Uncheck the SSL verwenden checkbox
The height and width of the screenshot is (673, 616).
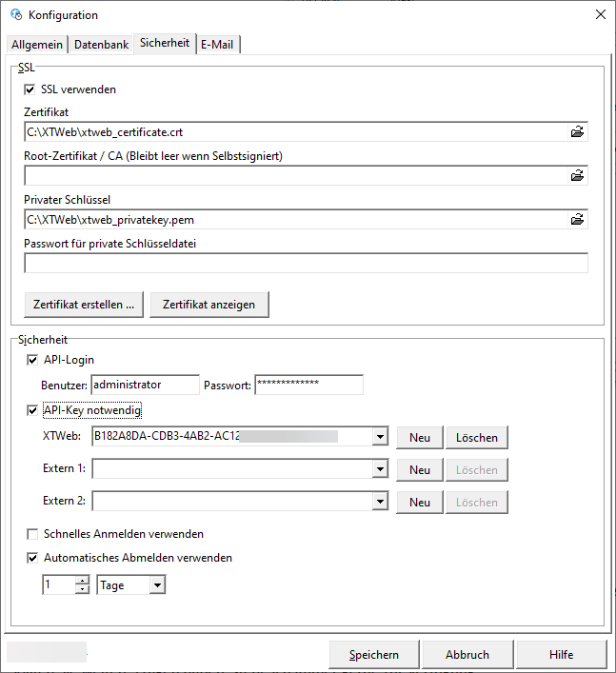[x=30, y=89]
